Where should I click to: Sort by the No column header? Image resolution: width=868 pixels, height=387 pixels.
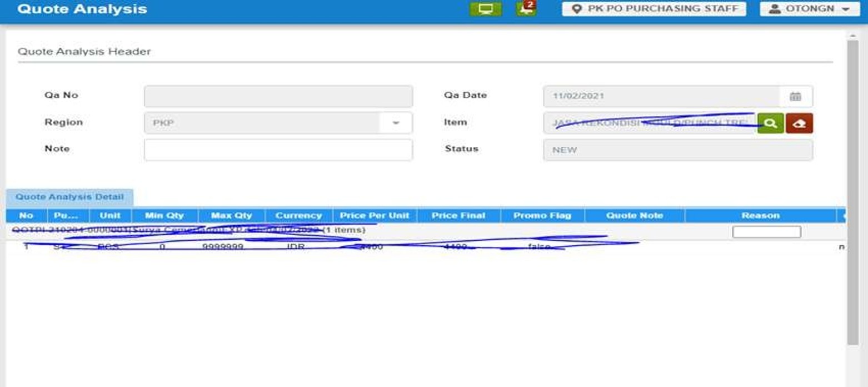(26, 216)
